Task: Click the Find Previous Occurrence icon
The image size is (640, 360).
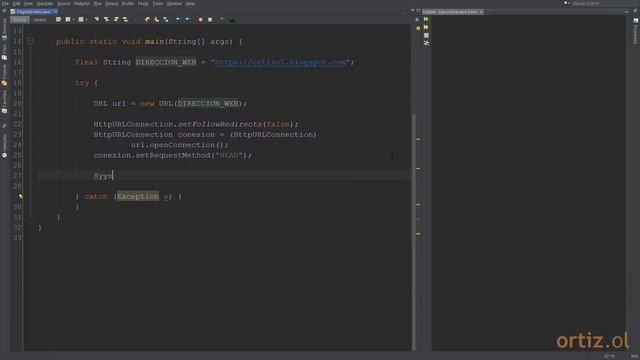Action: [x=107, y=20]
